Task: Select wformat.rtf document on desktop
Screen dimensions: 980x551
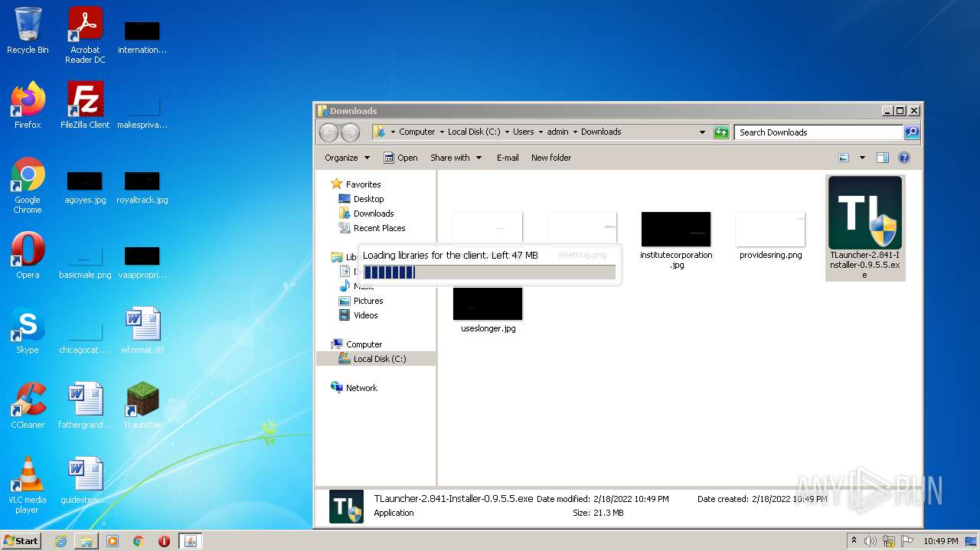Action: coord(142,330)
